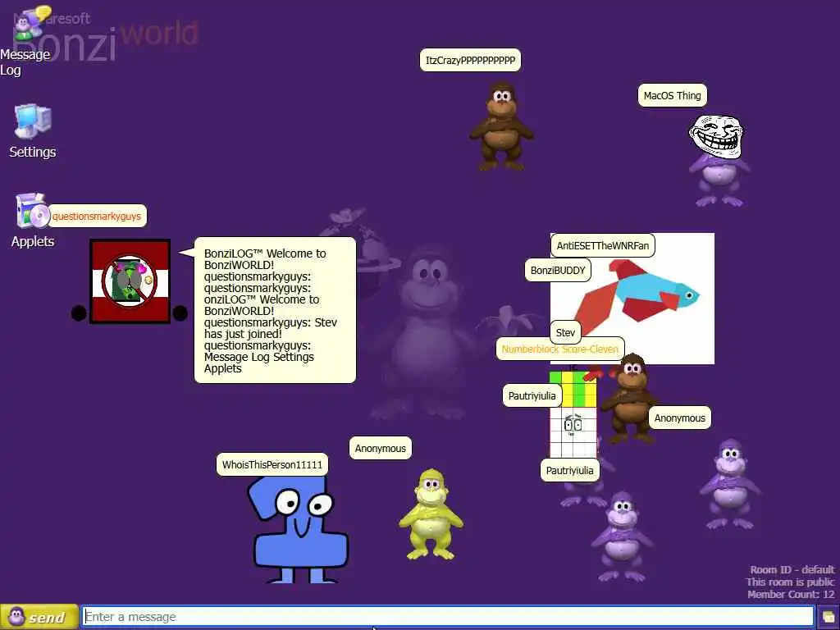
Task: Select the questionsmarkyguys red flag avatar
Action: pos(130,282)
